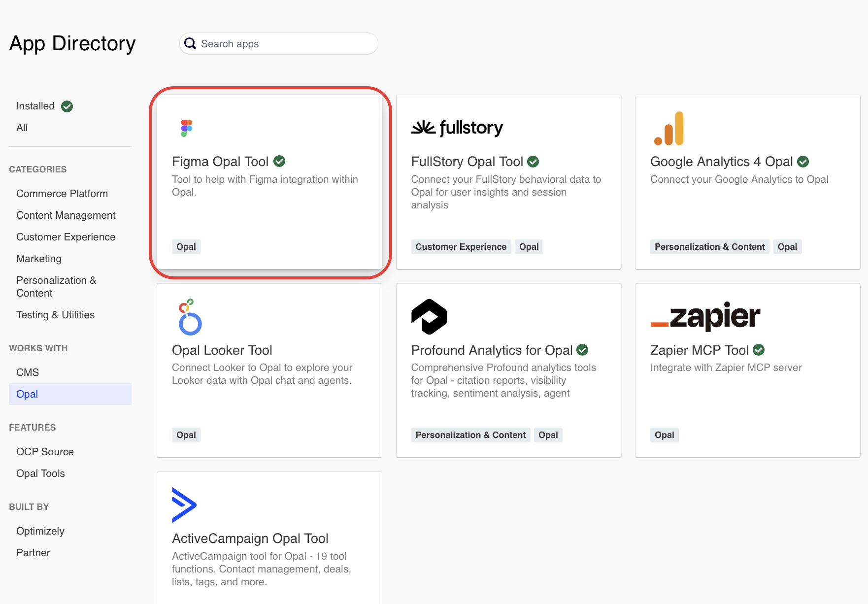Image resolution: width=868 pixels, height=604 pixels.
Task: Click the Looker card description text
Action: pos(262,374)
